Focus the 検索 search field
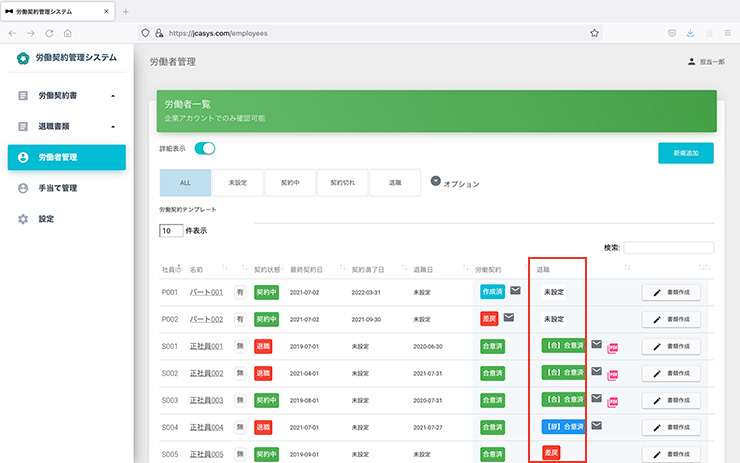Viewport: 740px width, 463px height. (x=669, y=247)
